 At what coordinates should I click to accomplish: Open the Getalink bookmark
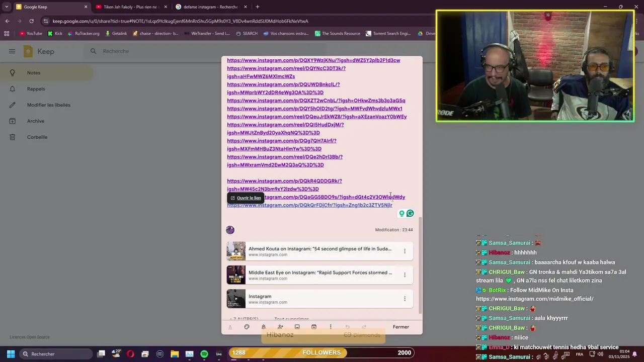coord(116,34)
